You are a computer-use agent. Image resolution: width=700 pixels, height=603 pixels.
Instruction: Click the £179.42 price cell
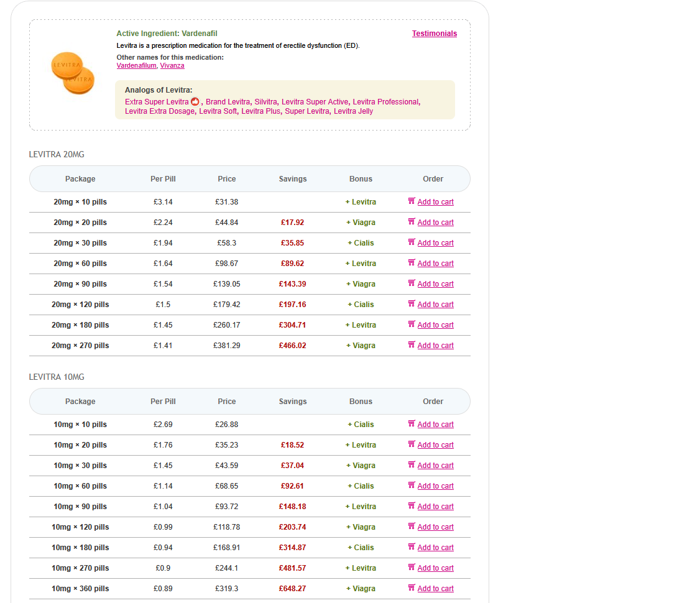[x=227, y=305]
